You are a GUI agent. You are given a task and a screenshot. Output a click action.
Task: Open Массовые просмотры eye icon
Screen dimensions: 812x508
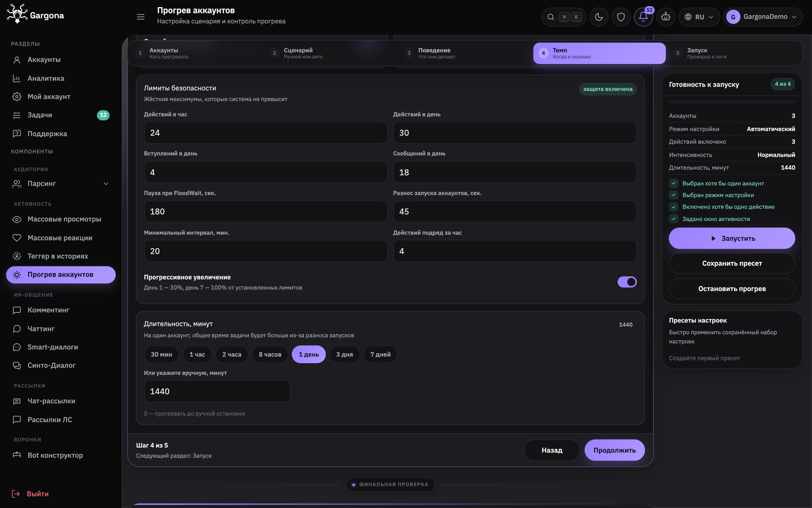point(17,219)
